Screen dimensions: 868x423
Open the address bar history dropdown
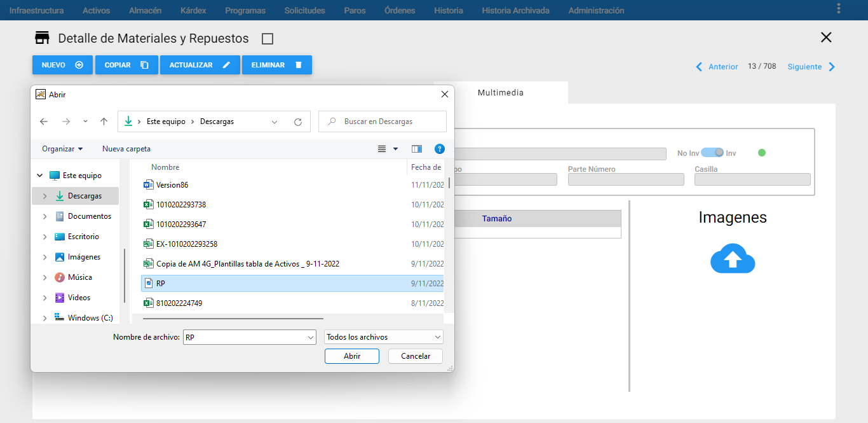pos(275,121)
